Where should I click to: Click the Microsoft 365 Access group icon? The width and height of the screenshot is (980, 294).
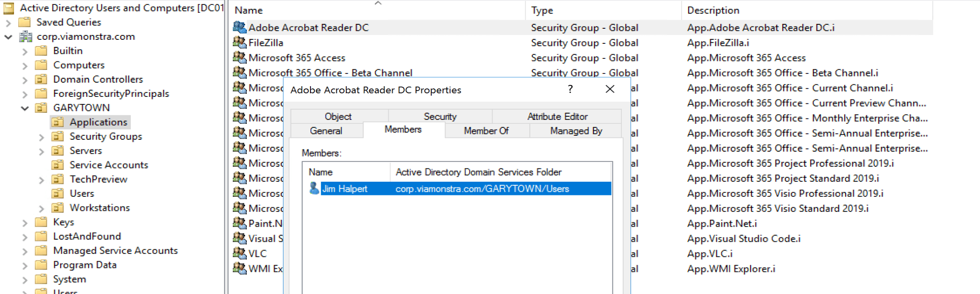239,57
